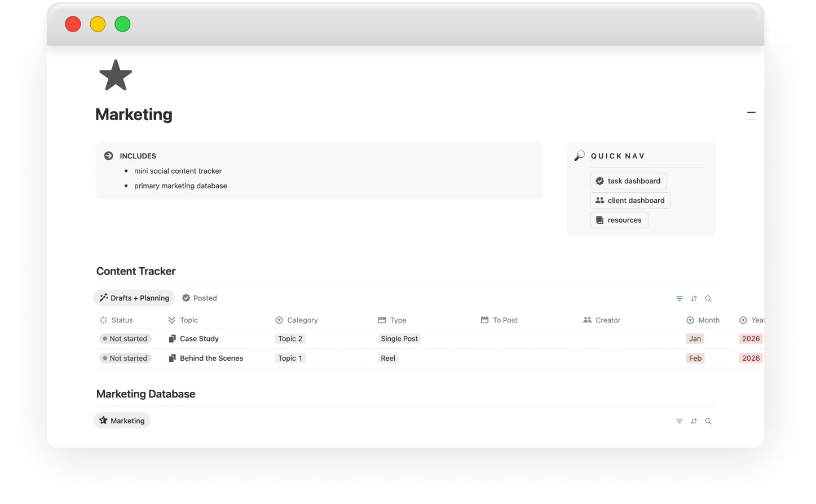The height and width of the screenshot is (504, 816).
Task: Click the checkmark icon on task dashboard
Action: (599, 180)
